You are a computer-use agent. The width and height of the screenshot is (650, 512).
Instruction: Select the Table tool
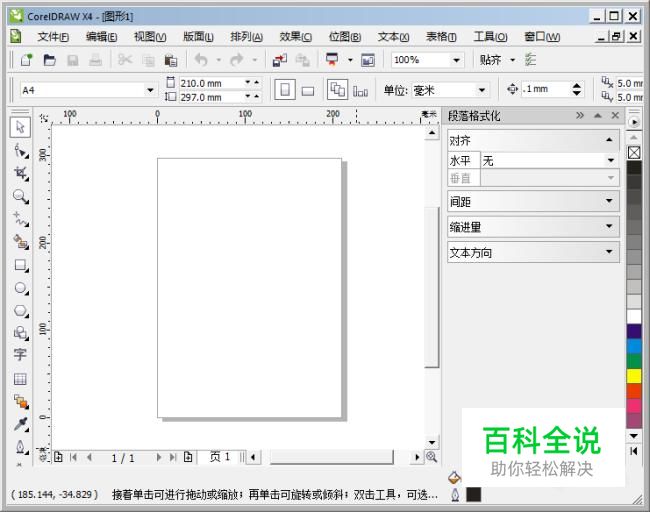pyautogui.click(x=20, y=379)
